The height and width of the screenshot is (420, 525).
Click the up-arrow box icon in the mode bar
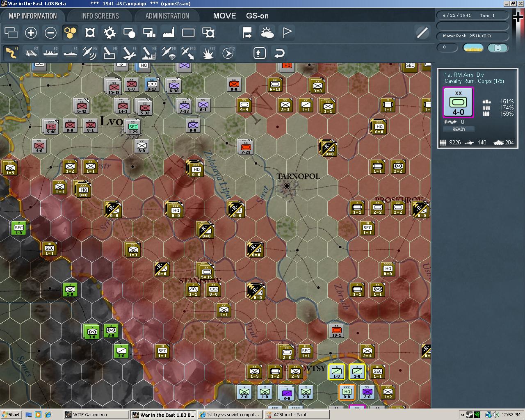(260, 53)
